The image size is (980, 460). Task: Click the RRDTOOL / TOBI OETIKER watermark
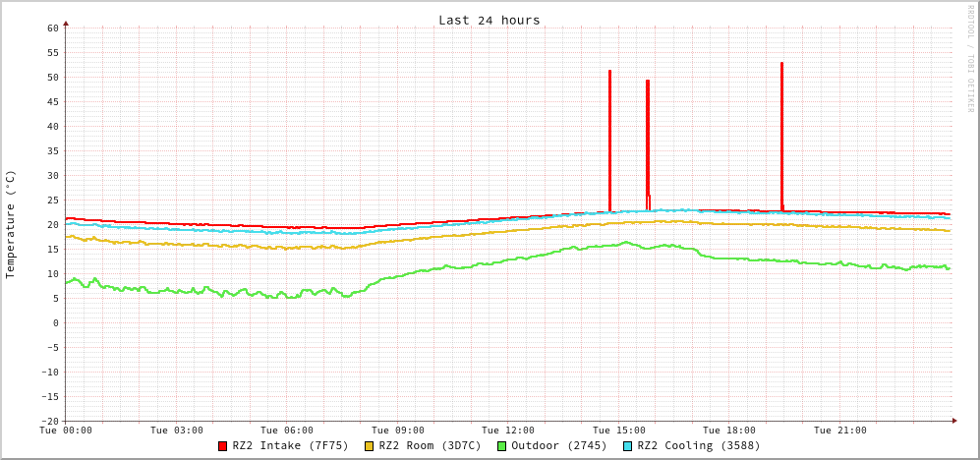[970, 58]
